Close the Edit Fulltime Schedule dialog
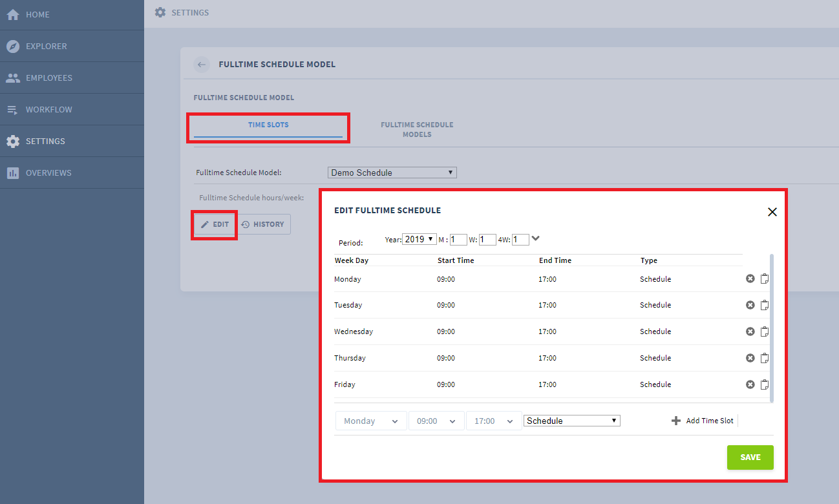 click(772, 212)
